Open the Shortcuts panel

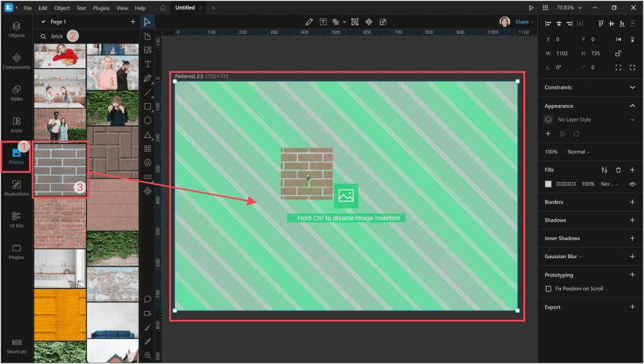pyautogui.click(x=16, y=346)
